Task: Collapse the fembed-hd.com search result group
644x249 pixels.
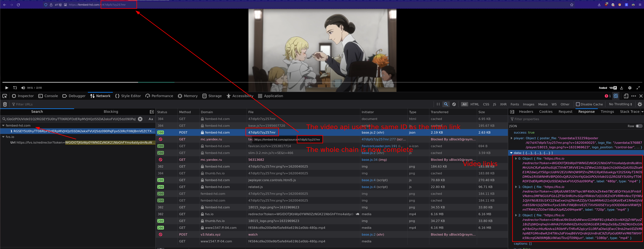Action: click(3, 125)
